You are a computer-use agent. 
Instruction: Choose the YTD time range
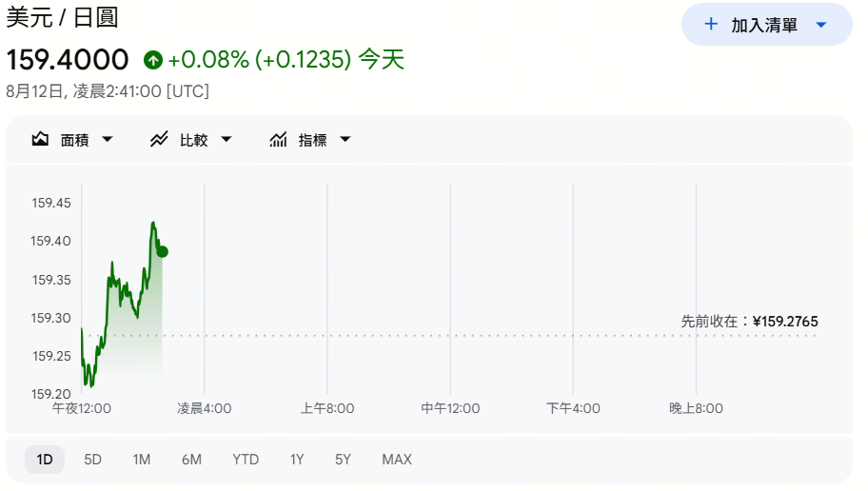(246, 460)
